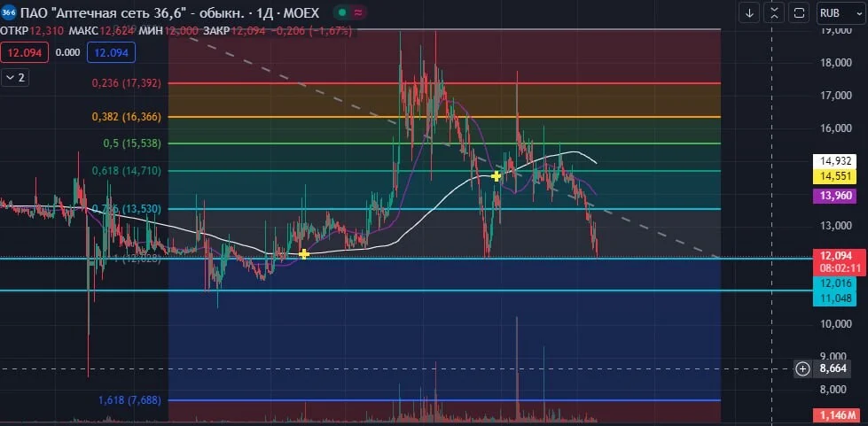The width and height of the screenshot is (868, 426).
Task: Click the 8,664 crosshair price label
Action: pos(834,368)
